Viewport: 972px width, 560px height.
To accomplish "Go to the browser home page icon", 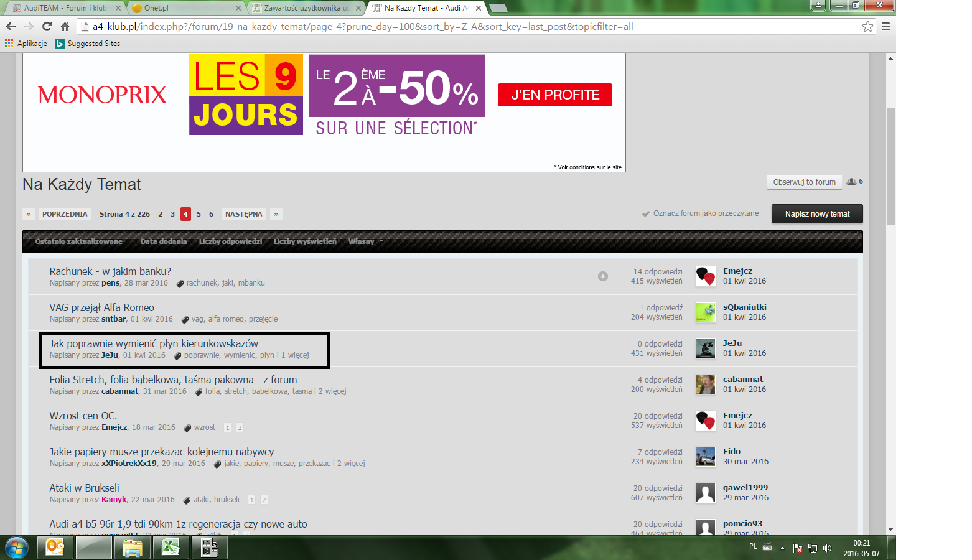I will [65, 26].
